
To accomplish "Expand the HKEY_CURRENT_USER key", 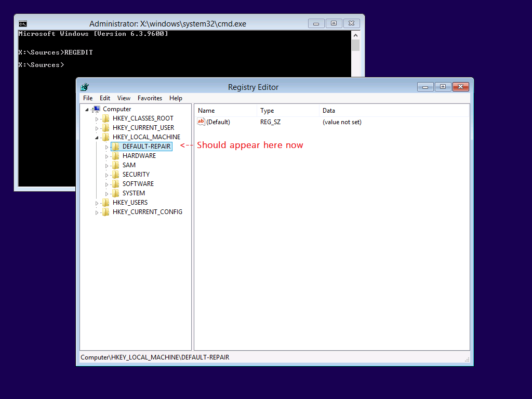I will (x=97, y=128).
